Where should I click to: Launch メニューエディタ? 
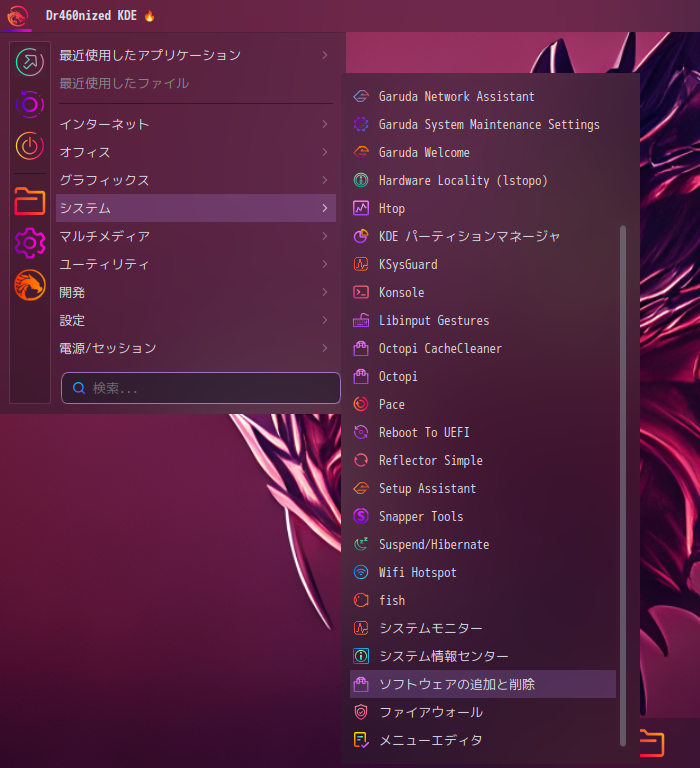pos(483,740)
